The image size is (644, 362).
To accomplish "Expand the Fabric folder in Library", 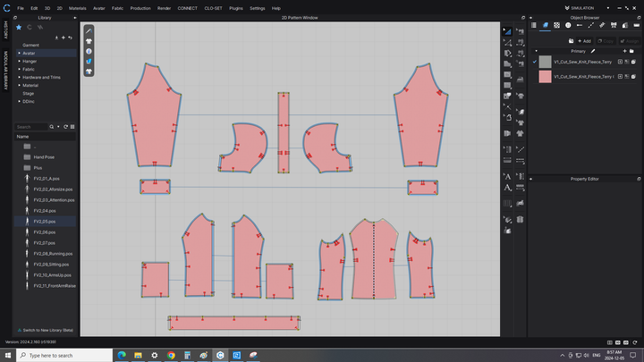I will pyautogui.click(x=20, y=69).
